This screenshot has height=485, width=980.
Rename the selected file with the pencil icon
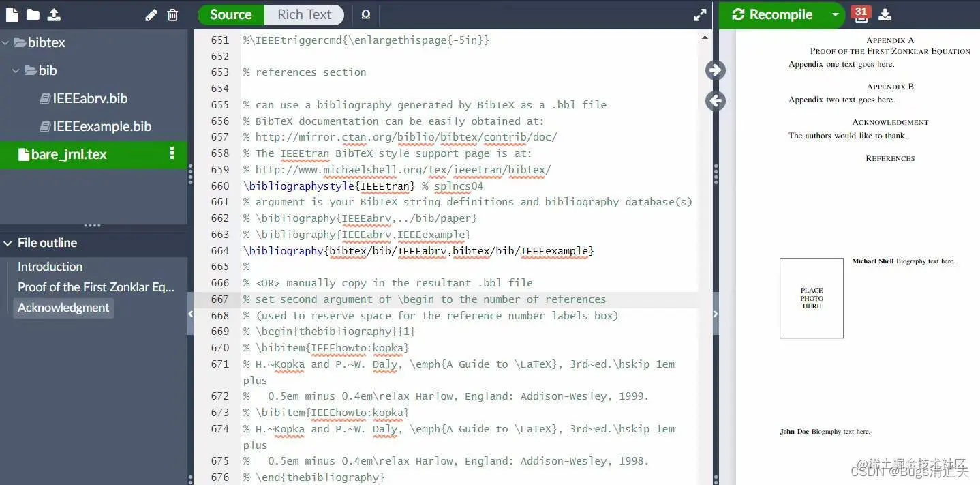[x=151, y=14]
